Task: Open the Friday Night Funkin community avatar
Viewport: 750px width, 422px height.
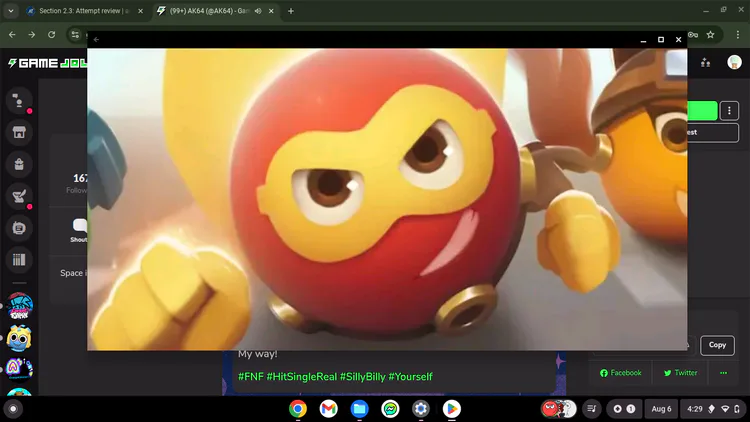Action: 19,306
